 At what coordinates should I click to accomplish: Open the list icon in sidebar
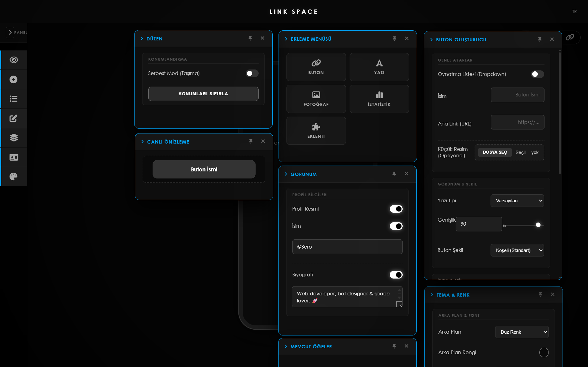[13, 99]
